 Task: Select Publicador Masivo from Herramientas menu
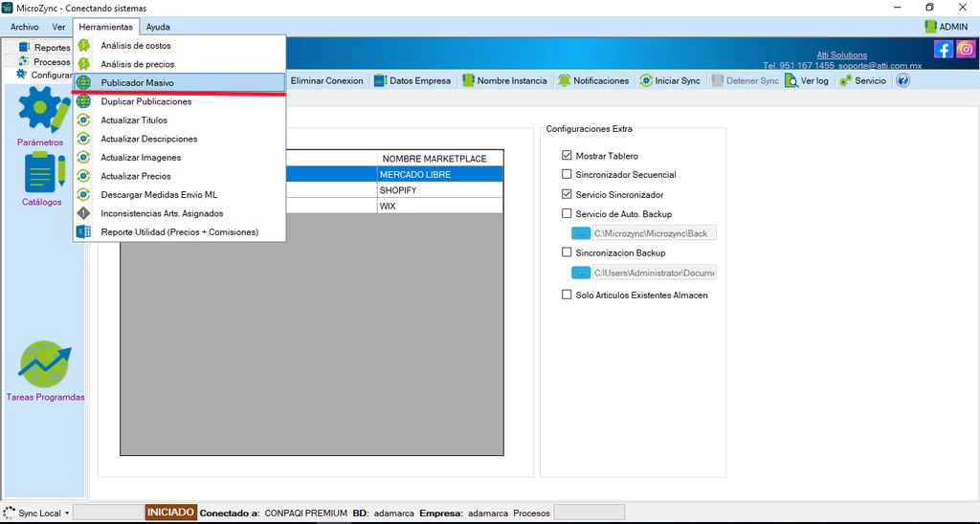pyautogui.click(x=179, y=82)
